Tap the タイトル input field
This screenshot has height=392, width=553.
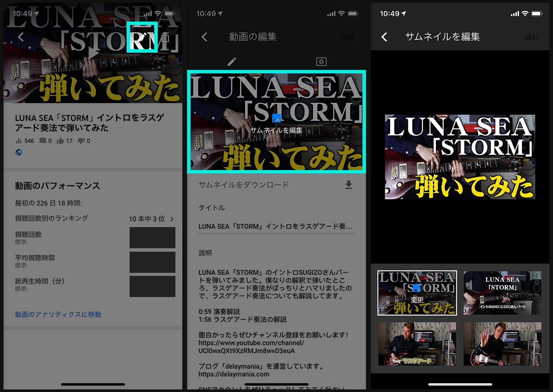[x=276, y=227]
